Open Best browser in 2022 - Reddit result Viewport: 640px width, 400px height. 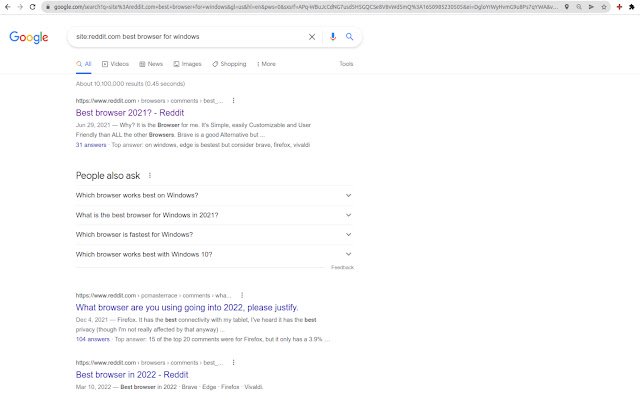[x=132, y=375]
